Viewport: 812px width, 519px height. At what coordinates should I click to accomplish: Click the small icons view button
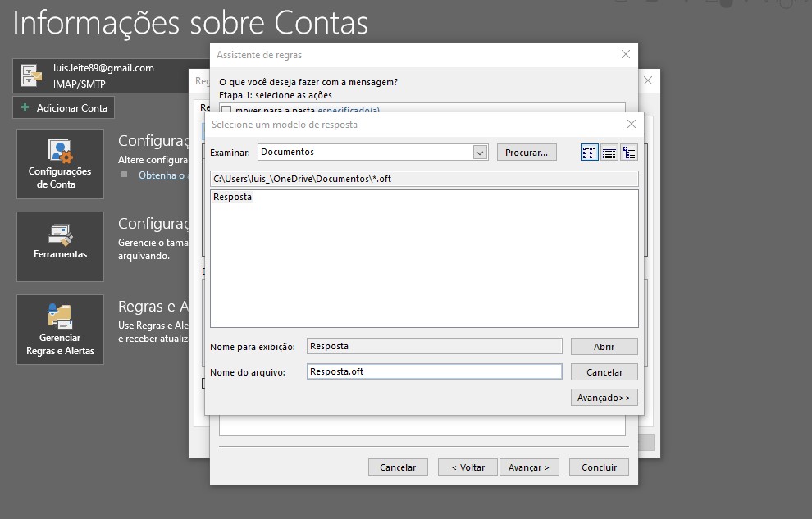coord(589,153)
